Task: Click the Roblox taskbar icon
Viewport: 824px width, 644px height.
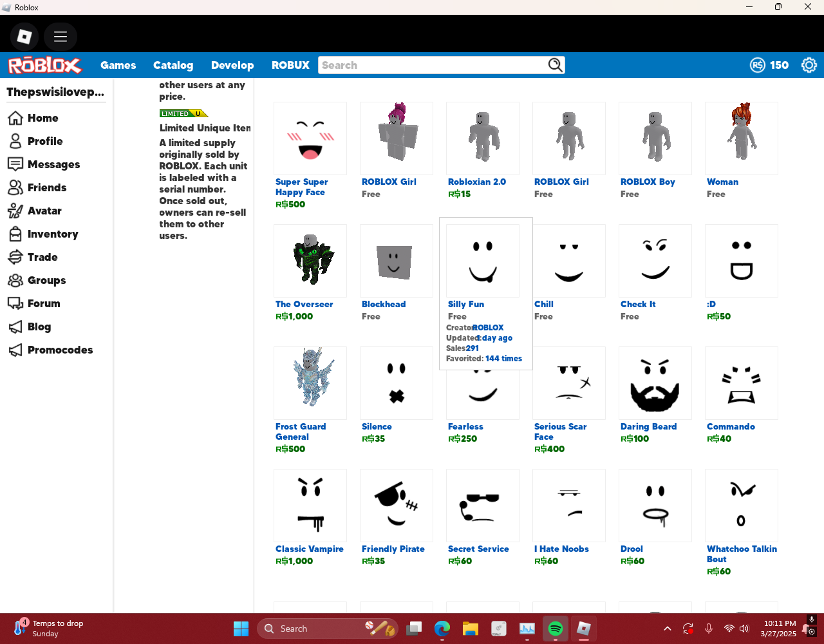Action: point(584,629)
